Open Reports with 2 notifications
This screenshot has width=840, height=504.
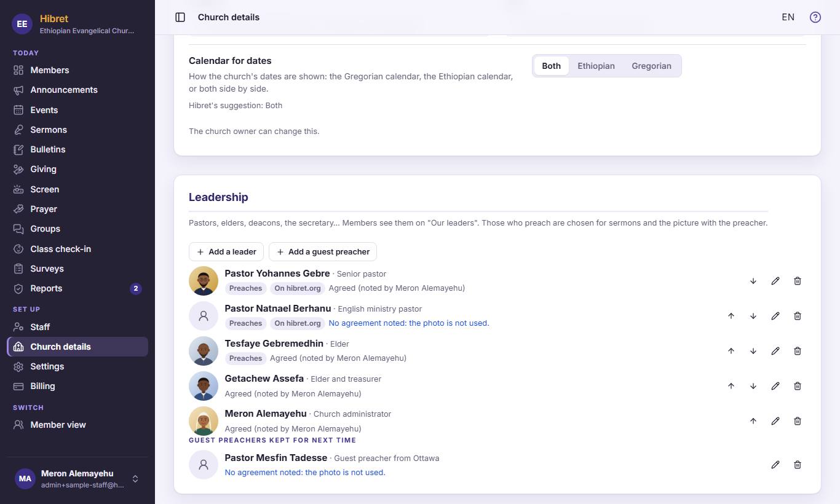(x=77, y=288)
